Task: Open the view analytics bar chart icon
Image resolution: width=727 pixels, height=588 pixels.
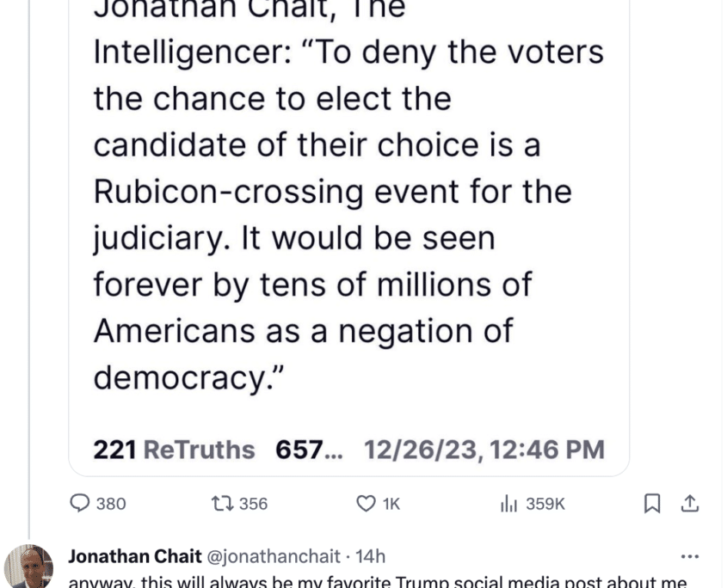Action: (508, 504)
